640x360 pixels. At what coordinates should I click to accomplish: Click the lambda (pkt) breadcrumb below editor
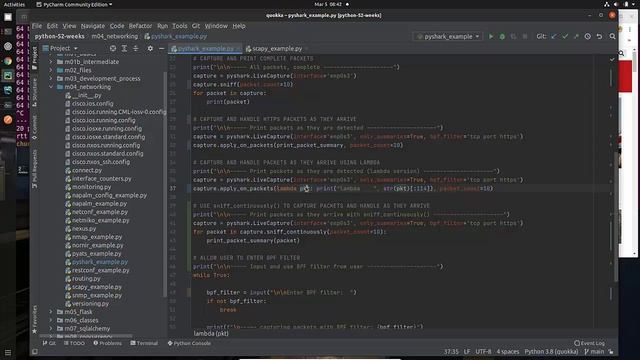[211, 333]
